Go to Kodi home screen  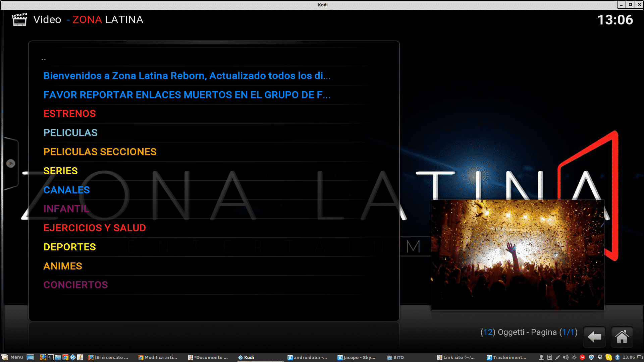tap(622, 337)
